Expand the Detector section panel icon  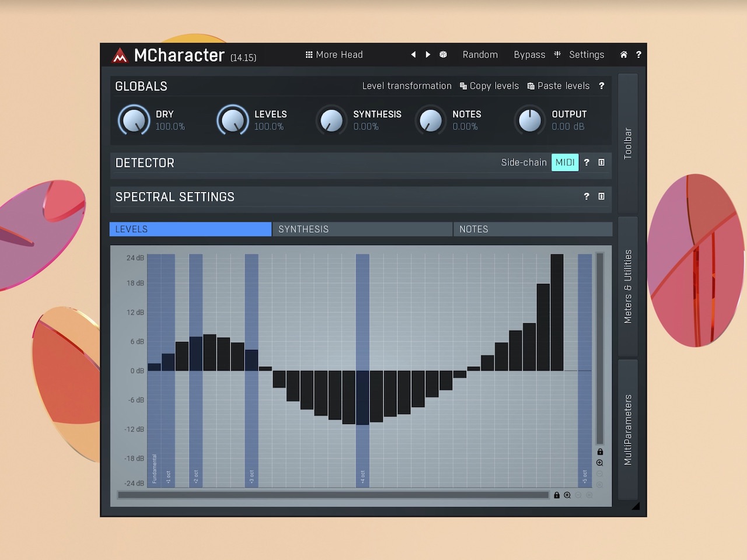[x=601, y=162]
